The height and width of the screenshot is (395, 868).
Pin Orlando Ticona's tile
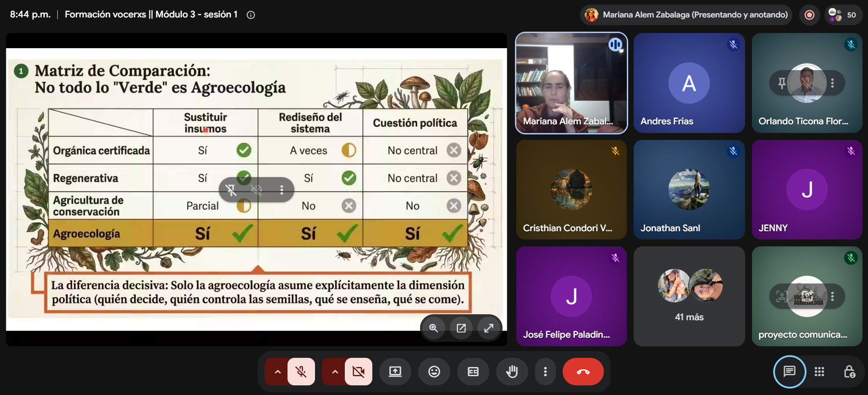coord(782,83)
